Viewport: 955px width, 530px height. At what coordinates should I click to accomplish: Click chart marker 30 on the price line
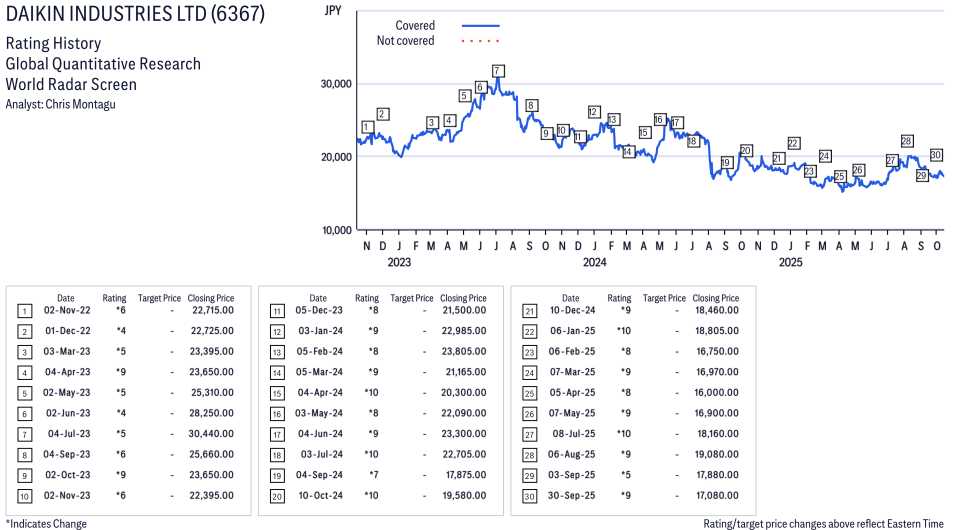pos(936,155)
